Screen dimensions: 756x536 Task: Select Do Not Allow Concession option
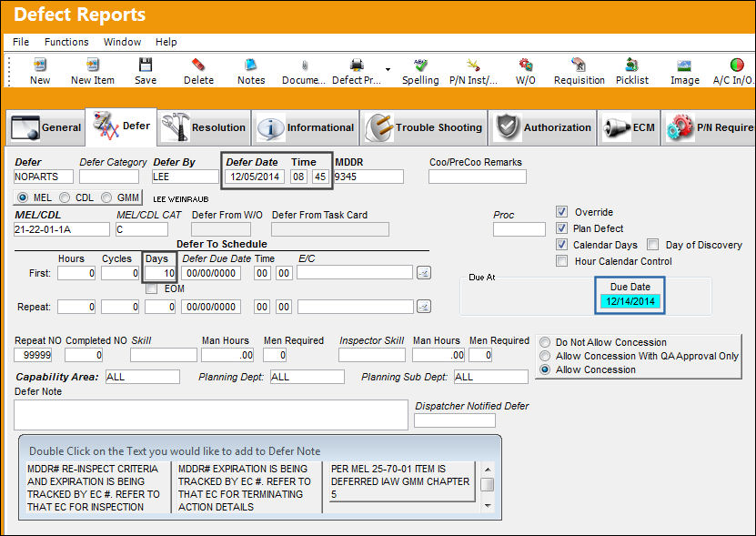[545, 342]
